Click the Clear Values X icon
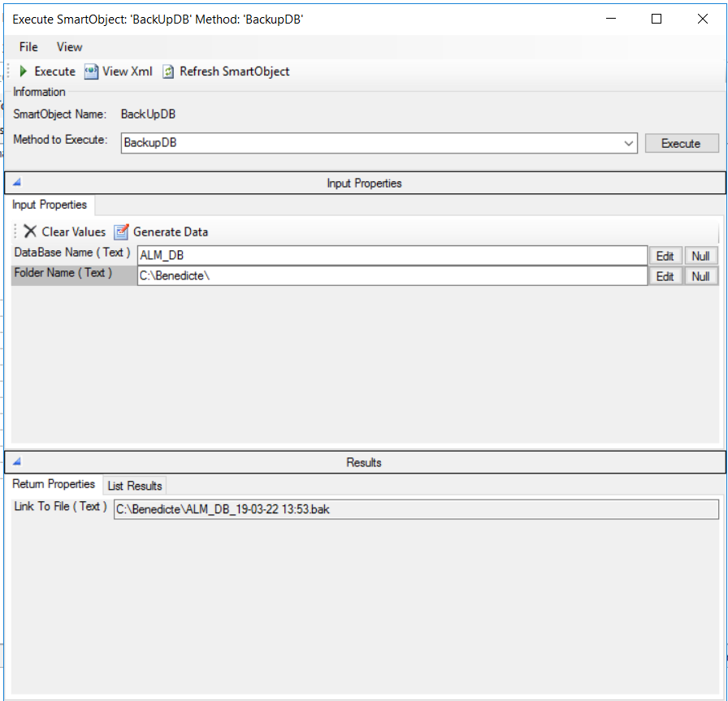Screen dimensions: 728x701 tap(30, 232)
